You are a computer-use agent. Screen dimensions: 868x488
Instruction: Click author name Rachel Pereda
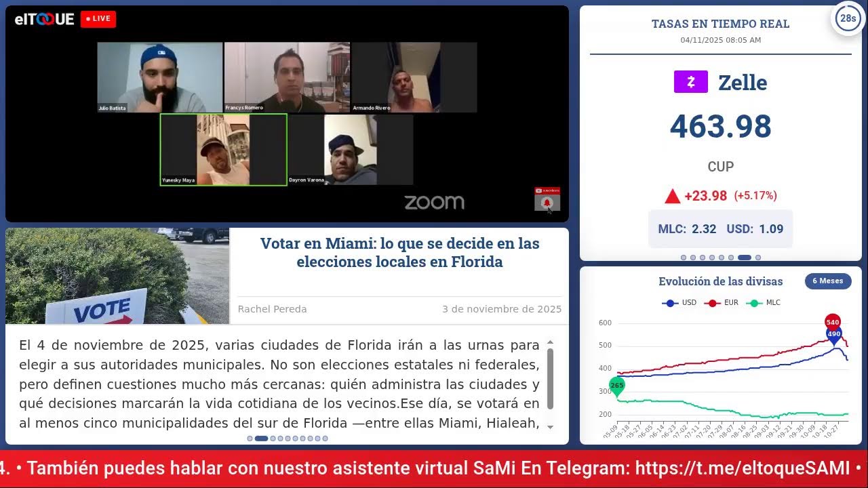272,309
